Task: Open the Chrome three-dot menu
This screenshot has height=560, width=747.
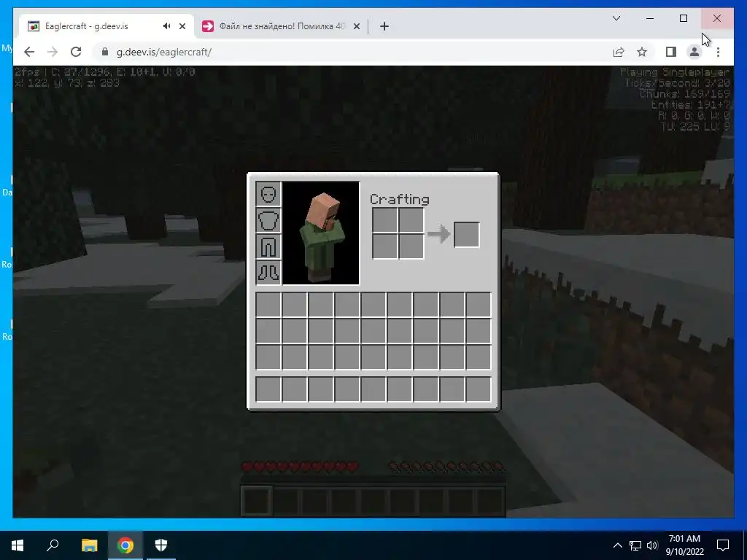Action: pos(718,52)
